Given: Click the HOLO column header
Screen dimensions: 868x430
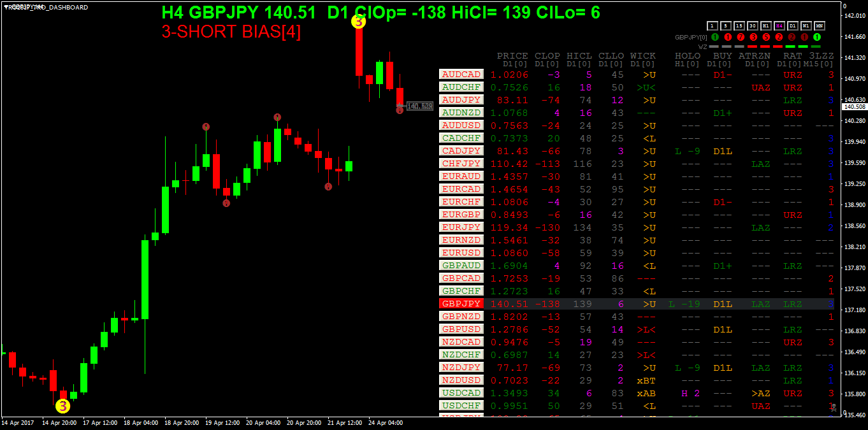Looking at the screenshot, I should point(688,56).
